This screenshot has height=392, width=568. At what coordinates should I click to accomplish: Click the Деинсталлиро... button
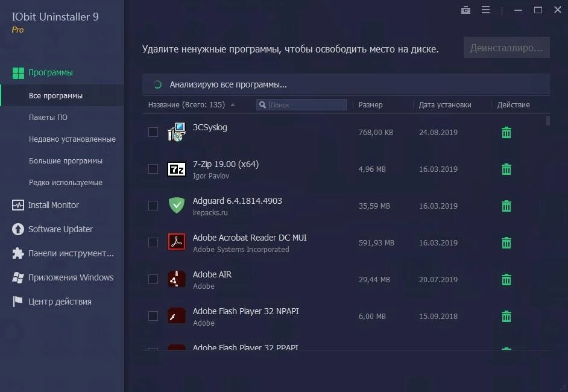click(x=506, y=48)
